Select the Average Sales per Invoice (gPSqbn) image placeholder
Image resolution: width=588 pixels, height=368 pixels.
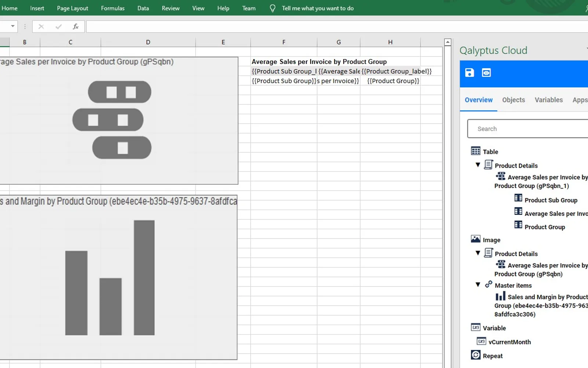coord(119,120)
